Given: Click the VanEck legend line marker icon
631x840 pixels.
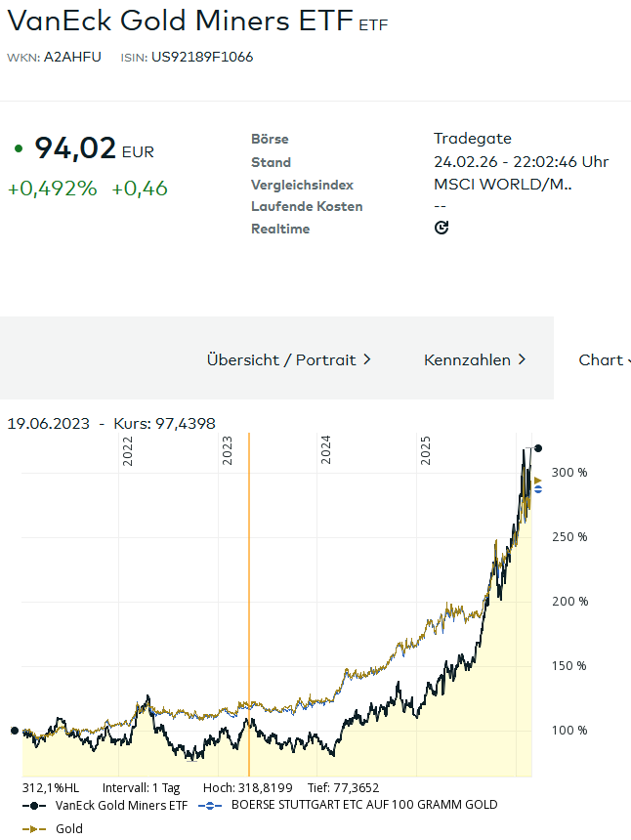Looking at the screenshot, I should [x=34, y=806].
